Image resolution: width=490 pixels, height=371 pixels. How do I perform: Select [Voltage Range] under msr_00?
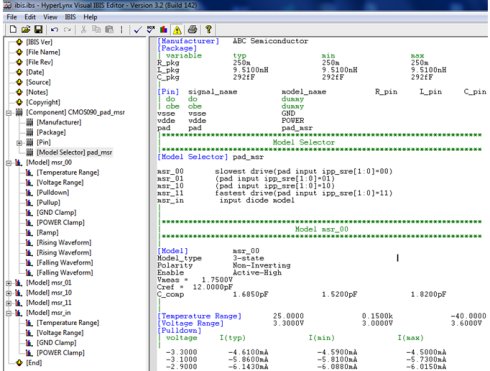(60, 182)
